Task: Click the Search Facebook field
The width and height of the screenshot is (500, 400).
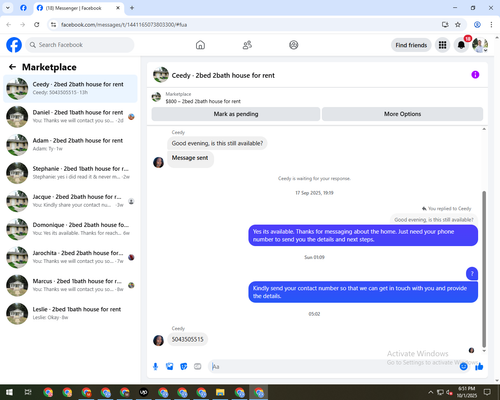Action: pyautogui.click(x=80, y=45)
